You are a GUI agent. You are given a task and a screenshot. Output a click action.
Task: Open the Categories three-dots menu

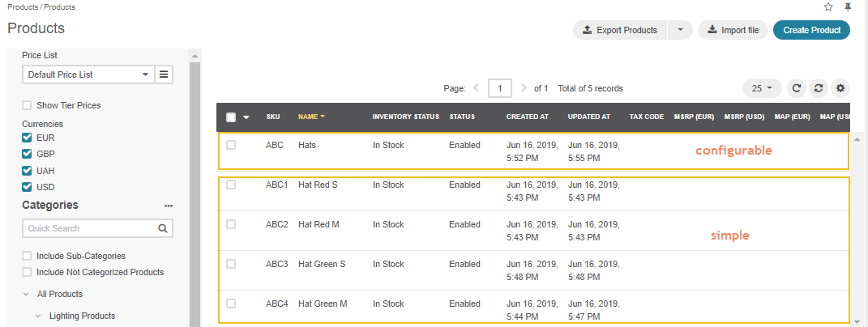169,206
